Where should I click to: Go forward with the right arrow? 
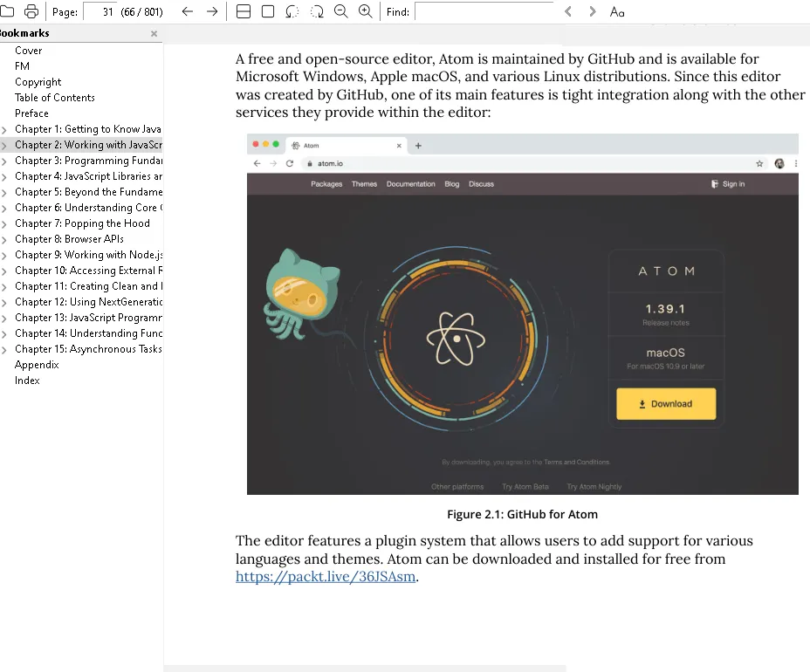(x=212, y=11)
